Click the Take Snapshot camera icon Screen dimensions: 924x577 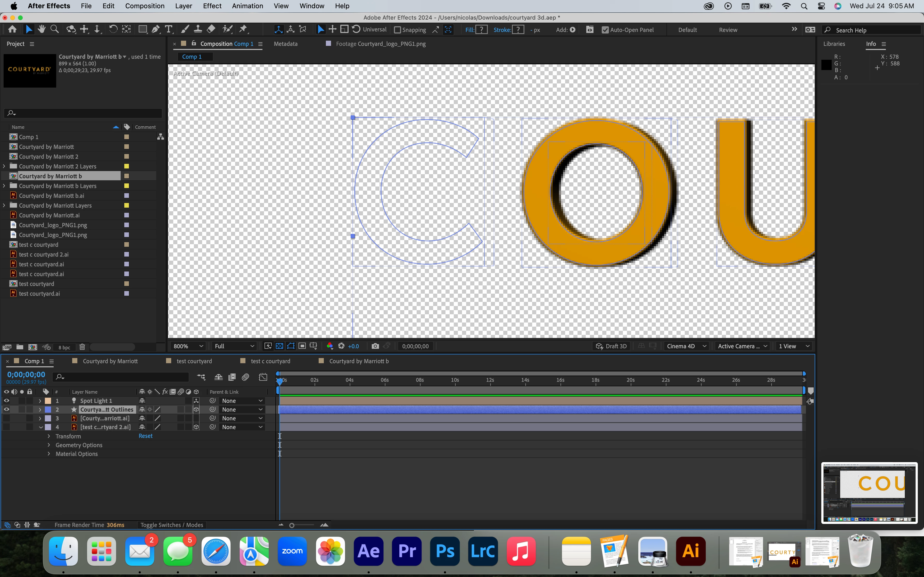coord(375,346)
